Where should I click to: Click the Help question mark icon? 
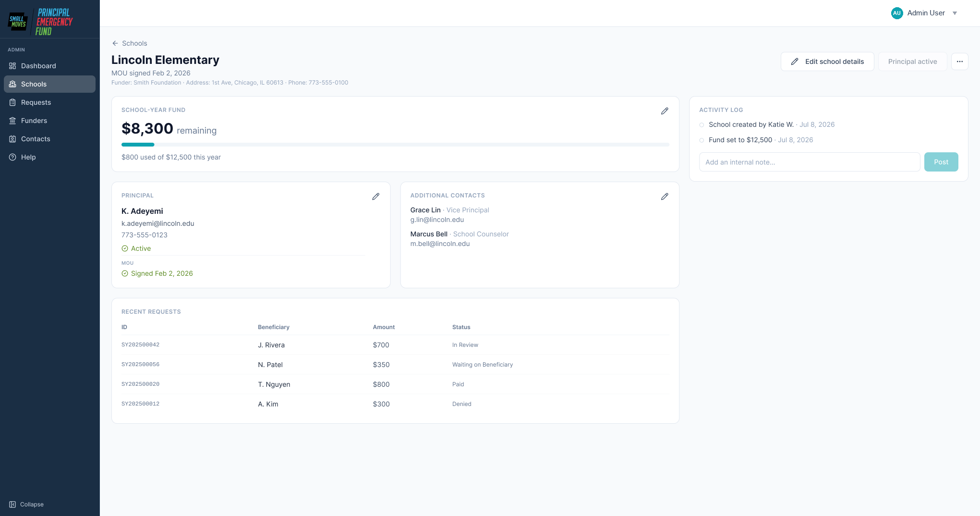[x=12, y=157]
